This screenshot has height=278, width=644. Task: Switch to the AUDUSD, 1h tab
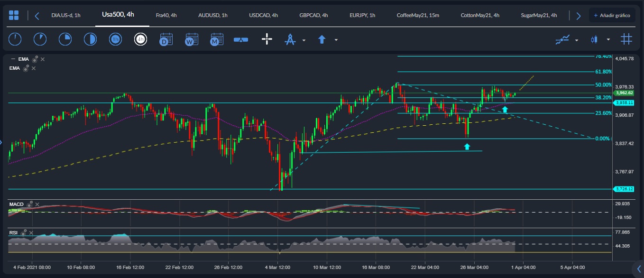212,15
